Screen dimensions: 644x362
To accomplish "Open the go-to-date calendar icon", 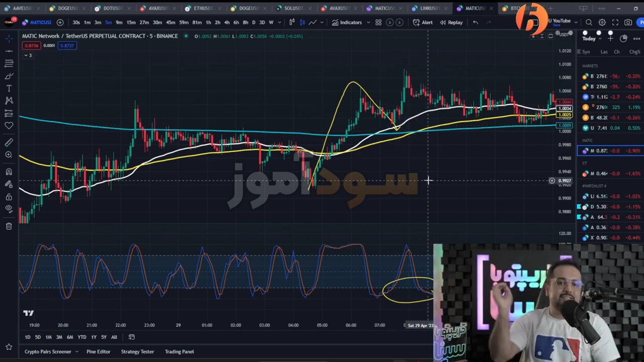I will coord(131,337).
